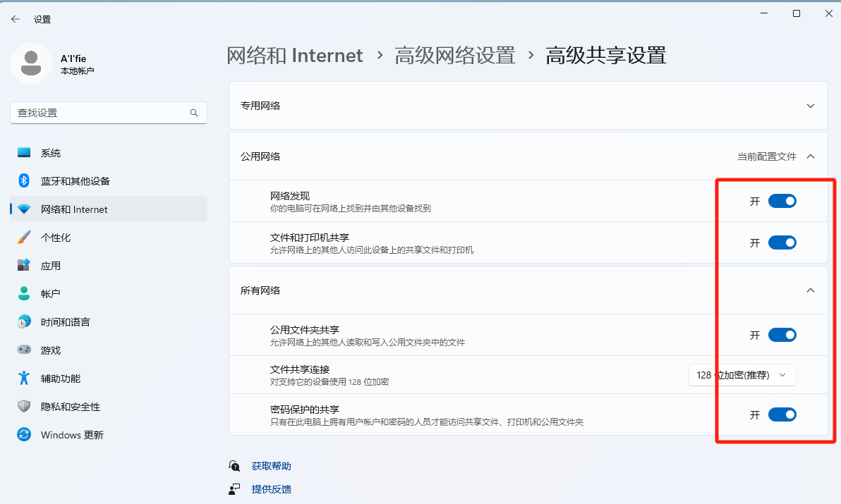The width and height of the screenshot is (841, 504).
Task: Turn off 密码保护的共享 toggle
Action: [x=782, y=414]
